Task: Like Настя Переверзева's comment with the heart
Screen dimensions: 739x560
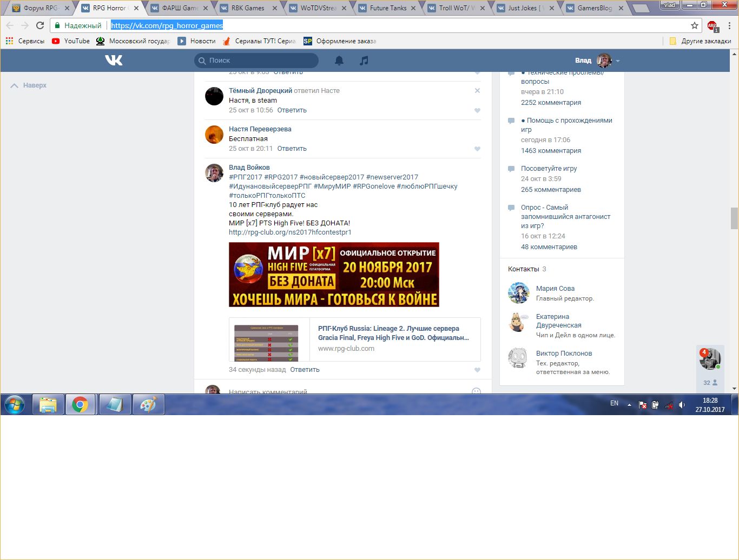Action: pyautogui.click(x=477, y=149)
